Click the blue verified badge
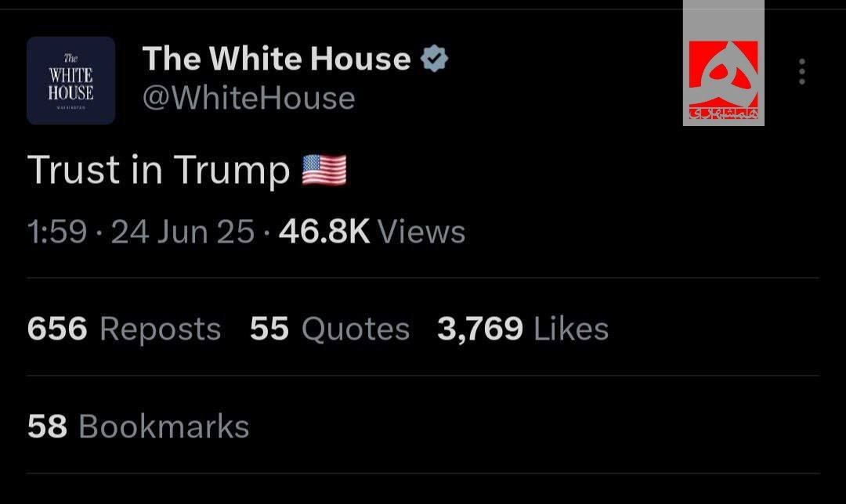Viewport: 846px width, 504px height. point(435,59)
